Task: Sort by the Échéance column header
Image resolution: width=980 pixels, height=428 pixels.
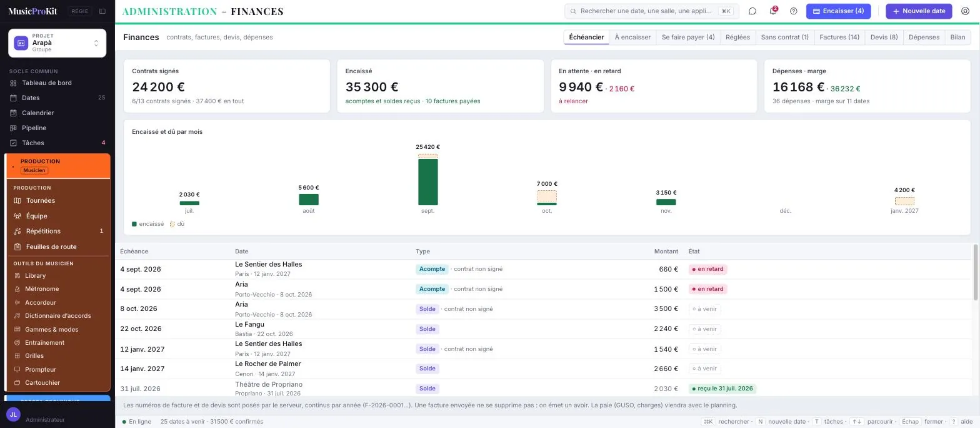Action: tap(134, 252)
